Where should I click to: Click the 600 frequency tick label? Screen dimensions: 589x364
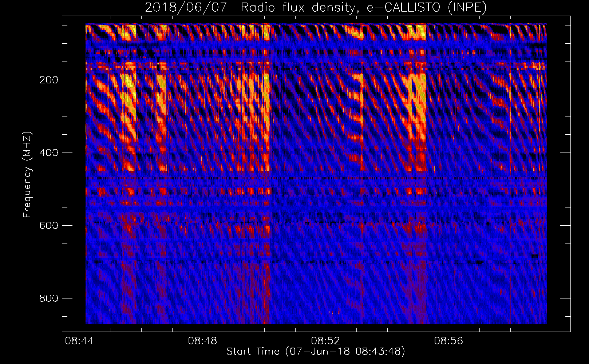click(x=49, y=226)
